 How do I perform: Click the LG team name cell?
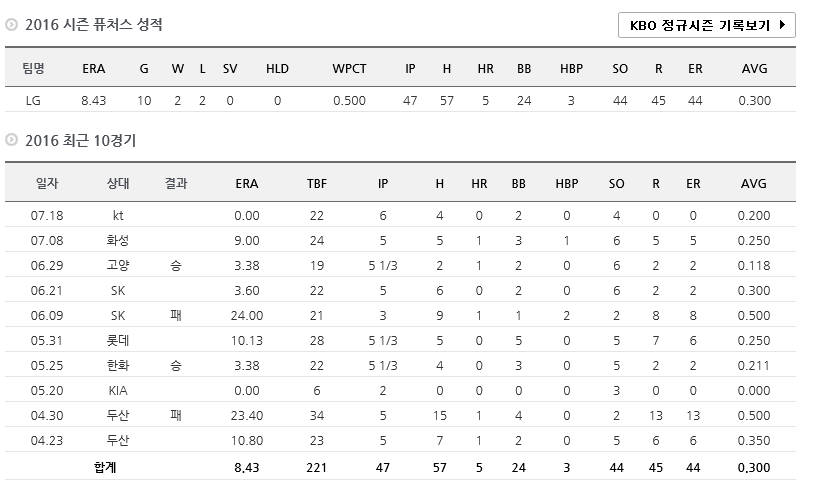pos(34,100)
